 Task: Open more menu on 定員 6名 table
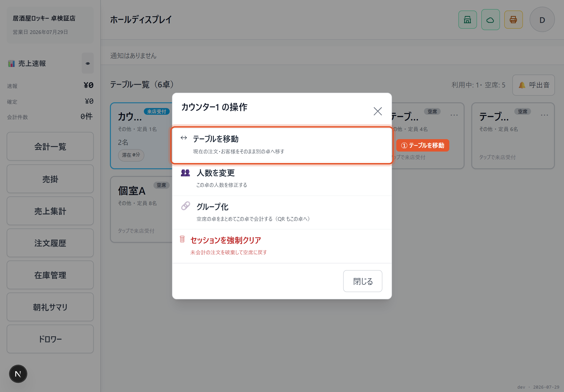tap(544, 115)
